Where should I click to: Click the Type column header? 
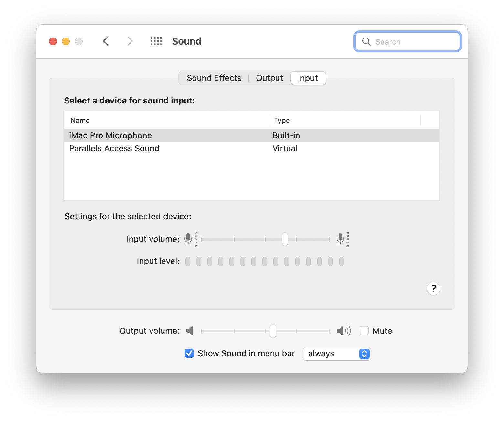pyautogui.click(x=345, y=120)
